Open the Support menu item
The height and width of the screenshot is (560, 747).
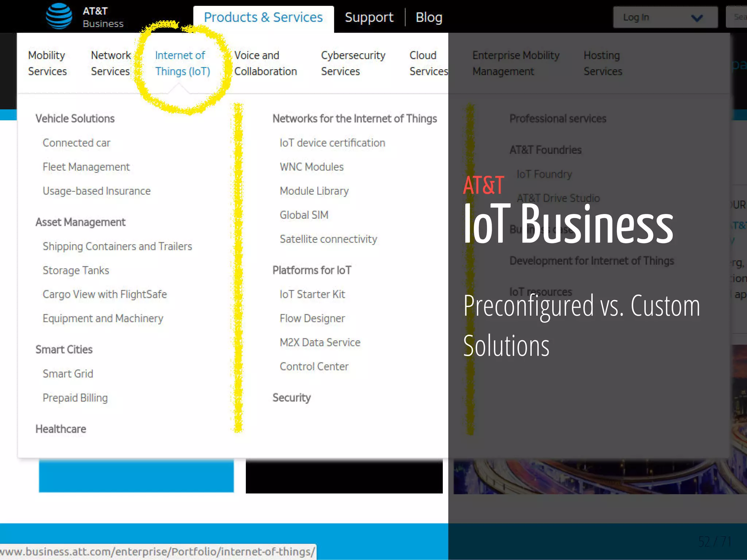click(369, 17)
